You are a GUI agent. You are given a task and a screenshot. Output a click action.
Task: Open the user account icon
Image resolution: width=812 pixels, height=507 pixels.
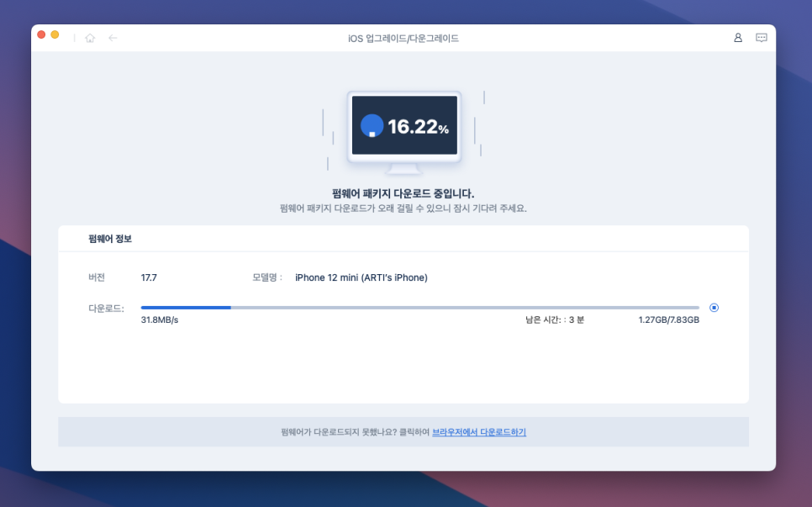738,38
